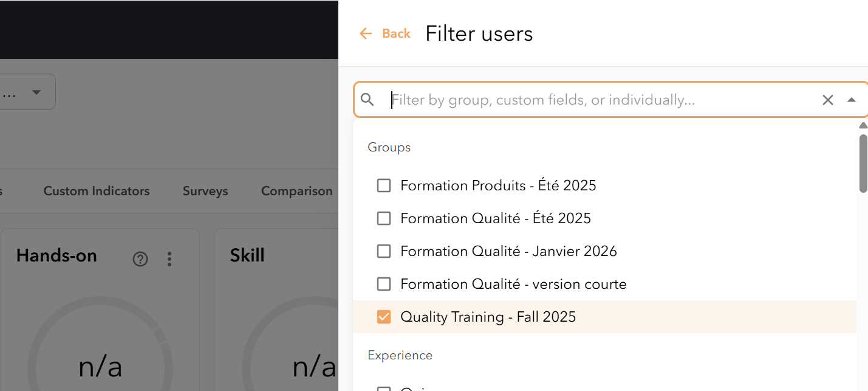Uncheck Quality Training - Fall 2025
Image resolution: width=868 pixels, height=391 pixels.
(x=384, y=317)
